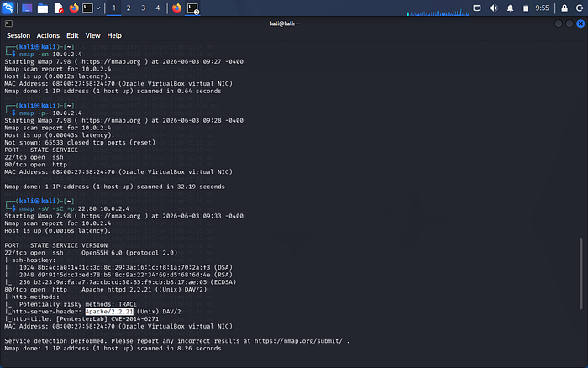
Task: Click the highlighted Apache/2.2.21 text
Action: (x=109, y=312)
